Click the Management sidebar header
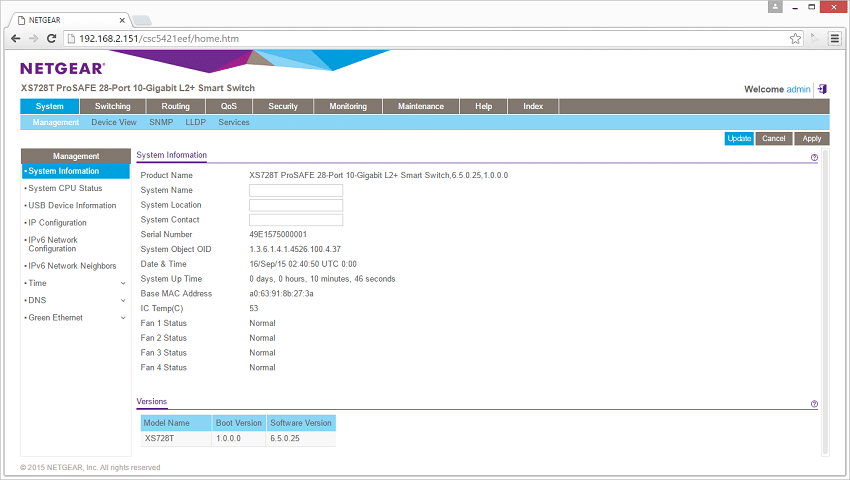This screenshot has height=480, width=850. pyautogui.click(x=76, y=156)
